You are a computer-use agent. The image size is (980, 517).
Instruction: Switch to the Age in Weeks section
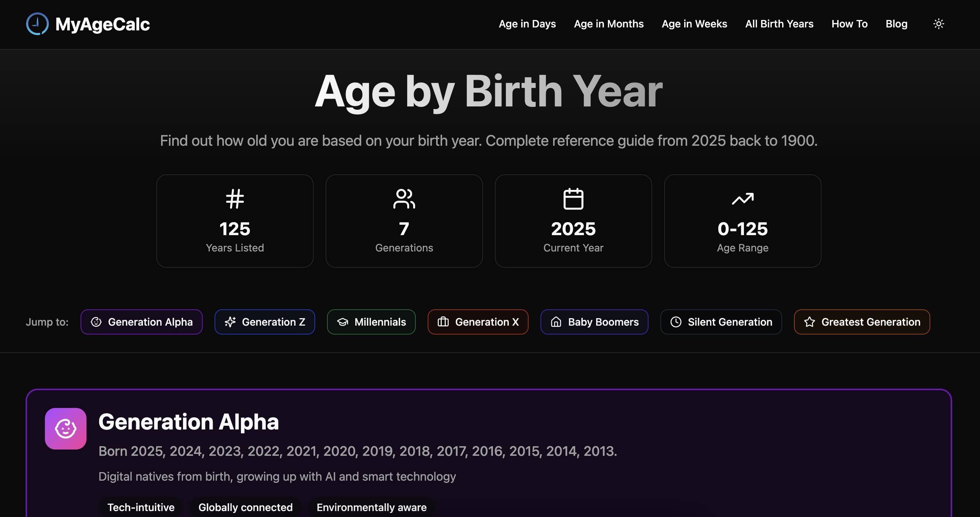click(694, 24)
